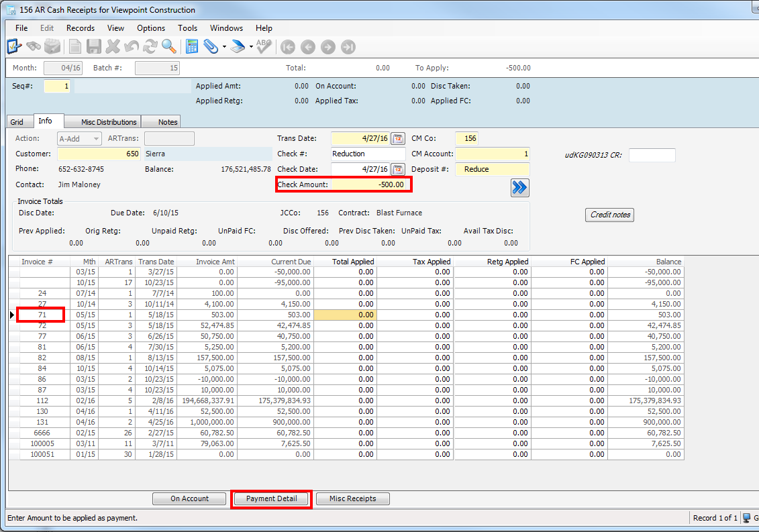This screenshot has height=532, width=759.
Task: Click the application icon in title bar
Action: pos(11,9)
